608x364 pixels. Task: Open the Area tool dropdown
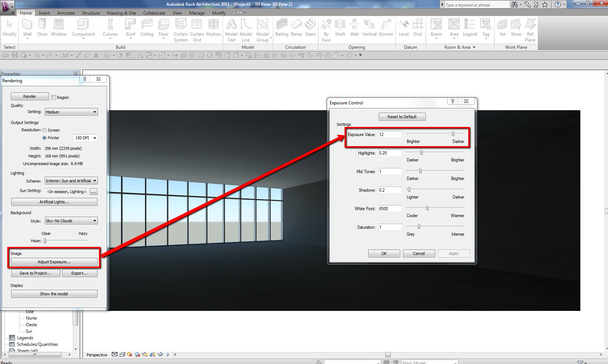pyautogui.click(x=454, y=38)
